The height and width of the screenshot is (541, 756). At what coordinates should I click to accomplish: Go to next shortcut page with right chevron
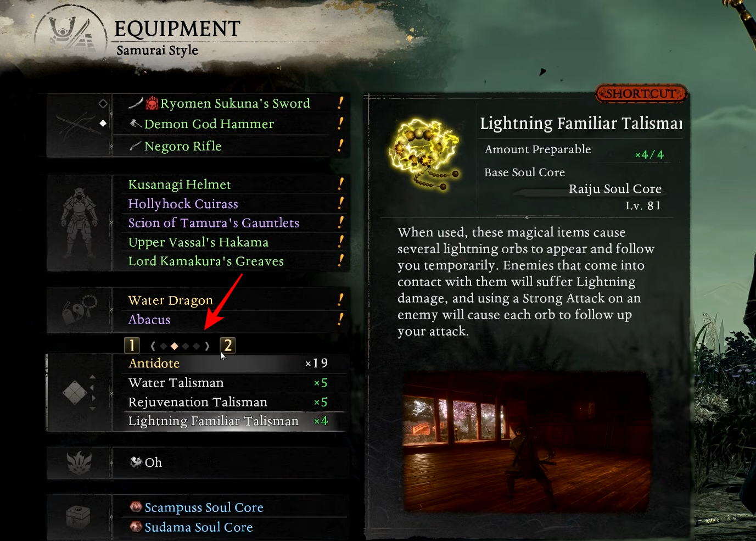click(x=207, y=346)
